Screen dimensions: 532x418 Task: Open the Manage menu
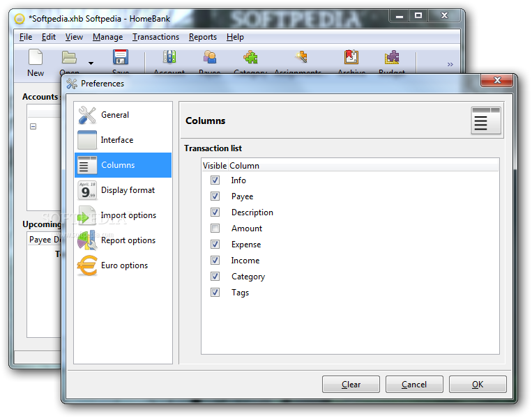point(107,37)
